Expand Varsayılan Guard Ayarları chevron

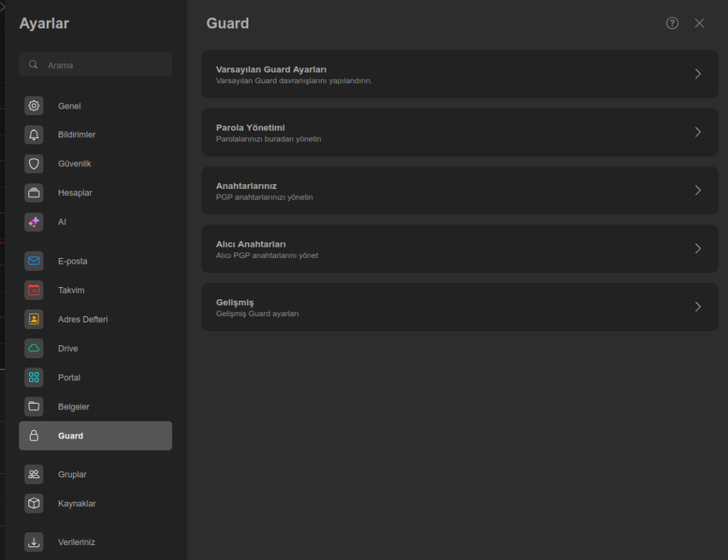(697, 74)
